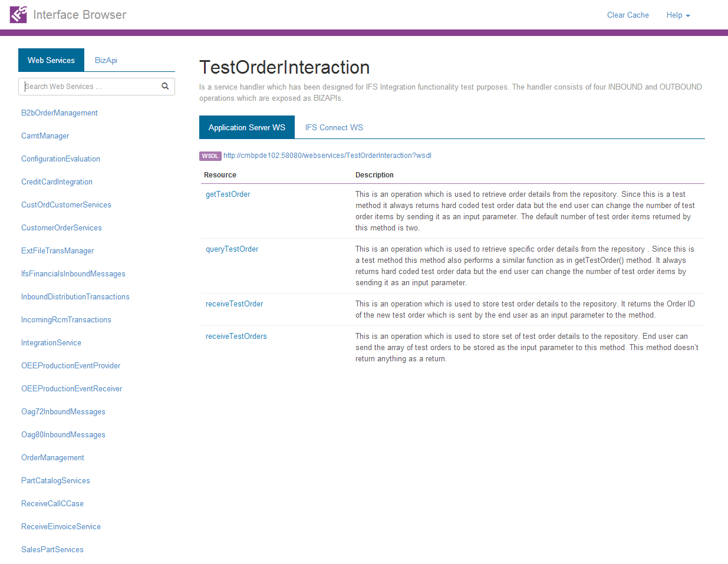The height and width of the screenshot is (564, 728).
Task: Open the queryTestOrder operation
Action: point(232,249)
